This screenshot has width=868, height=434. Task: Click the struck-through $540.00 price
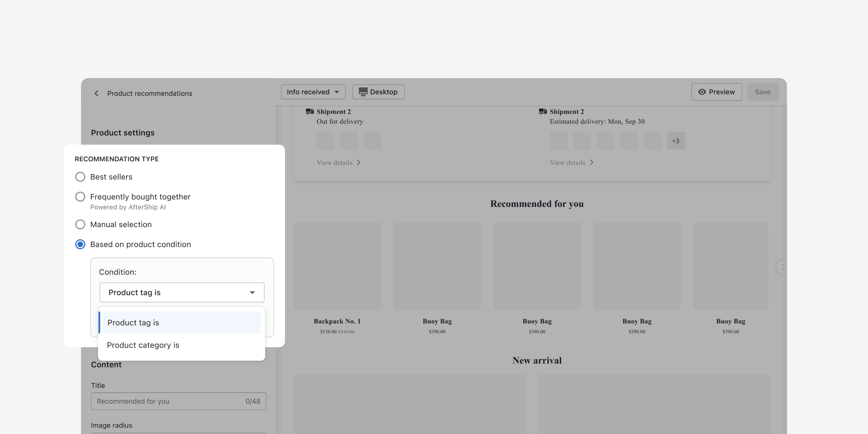pyautogui.click(x=346, y=332)
